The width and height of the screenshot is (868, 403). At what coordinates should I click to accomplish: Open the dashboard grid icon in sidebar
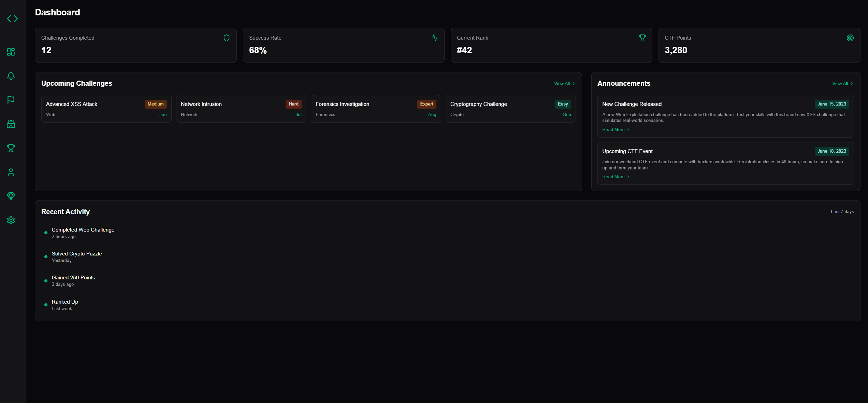point(11,52)
